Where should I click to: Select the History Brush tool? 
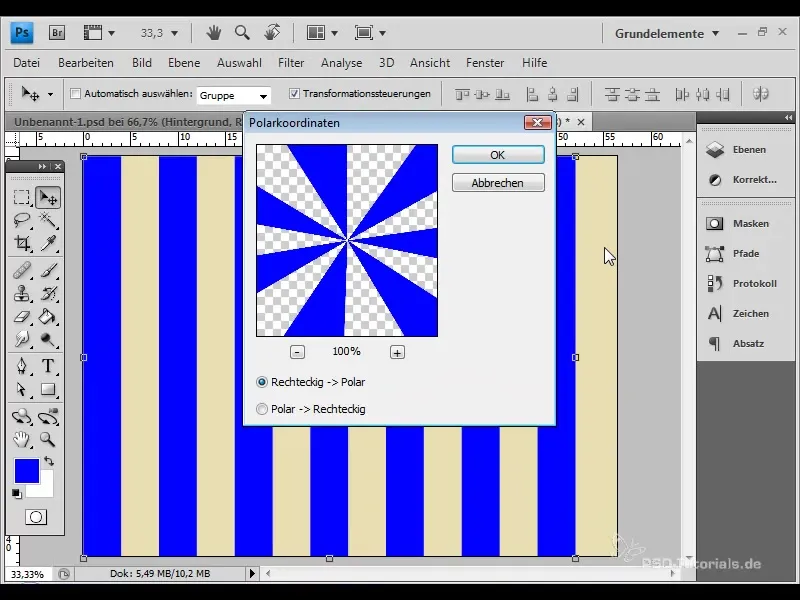(x=48, y=293)
